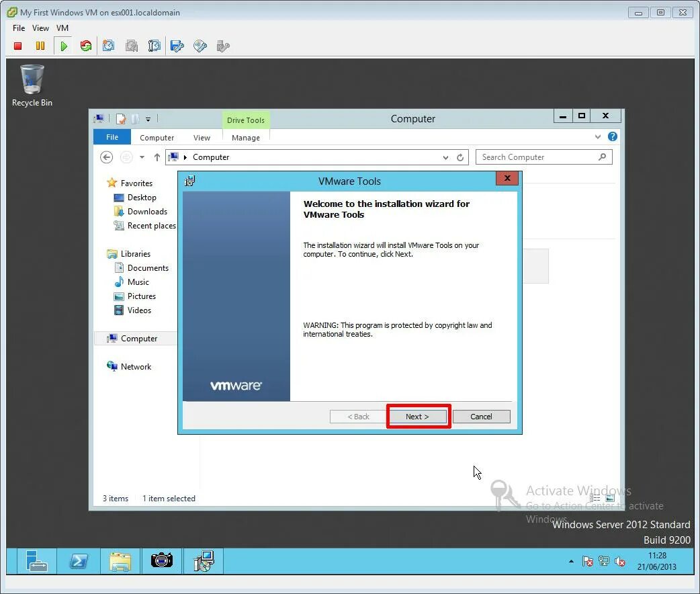Image resolution: width=700 pixels, height=594 pixels.
Task: Open the Snapshot Manager toolbar icon
Action: pyautogui.click(x=155, y=46)
